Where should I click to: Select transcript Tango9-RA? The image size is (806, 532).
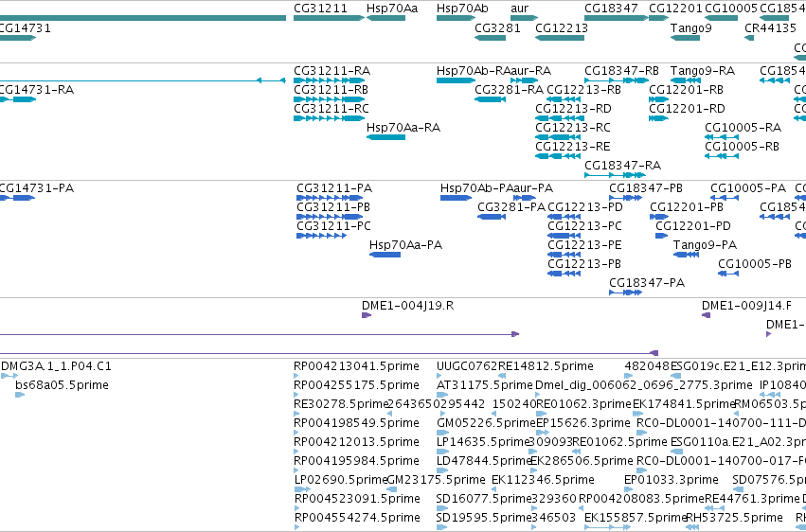(685, 80)
